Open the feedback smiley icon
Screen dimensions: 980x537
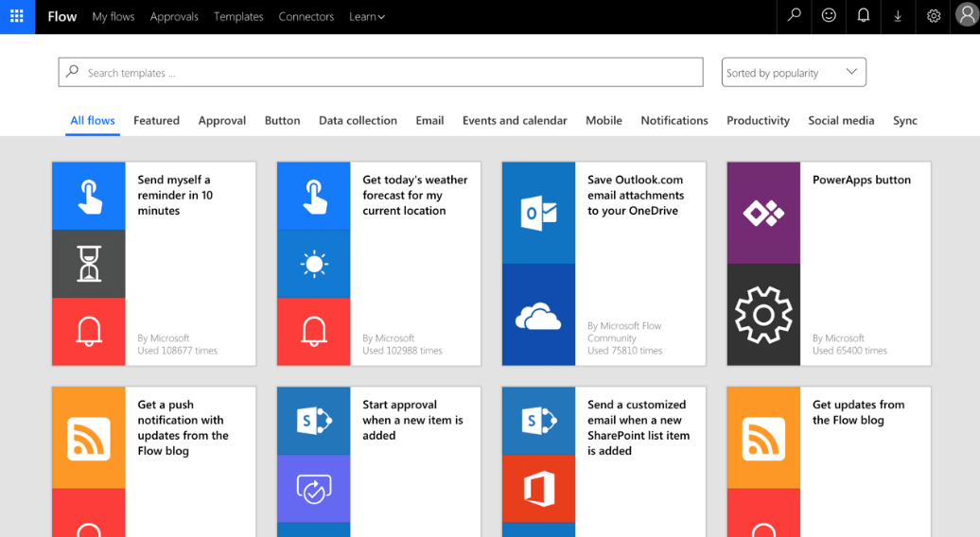pos(829,16)
